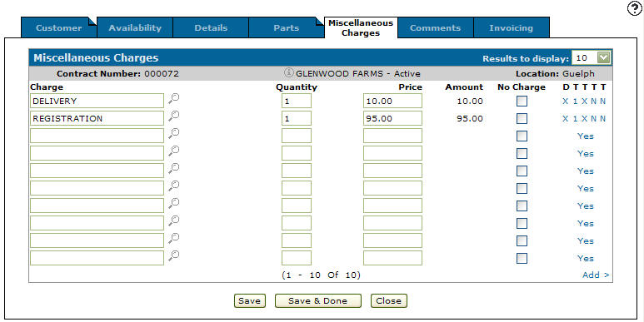Open the Details tab

click(x=211, y=28)
